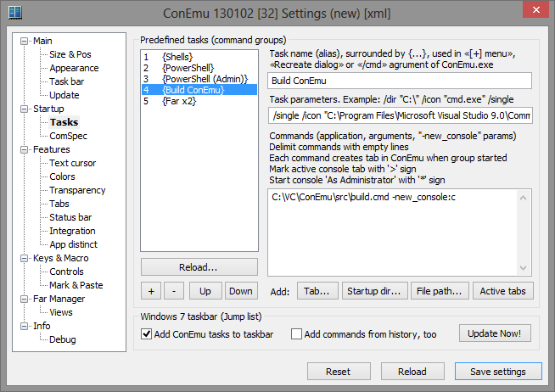Select the {PowerShell} task row 2
555x392 pixels.
199,68
